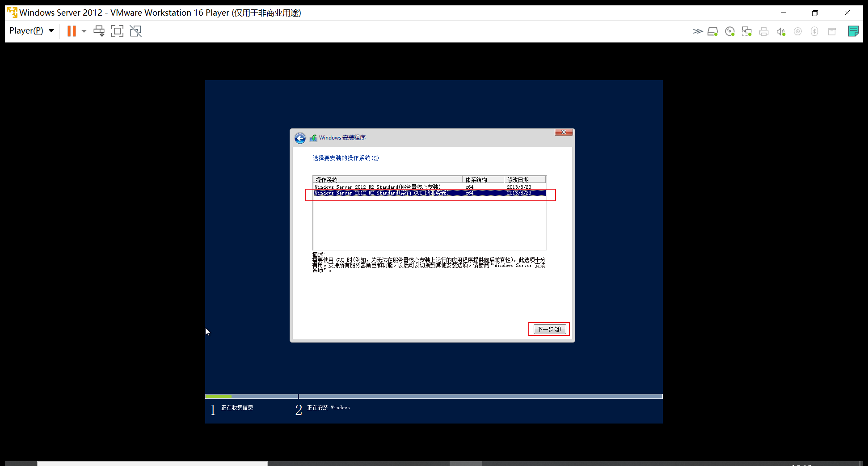Click the network adapter device icon
The height and width of the screenshot is (466, 868).
pyautogui.click(x=746, y=31)
